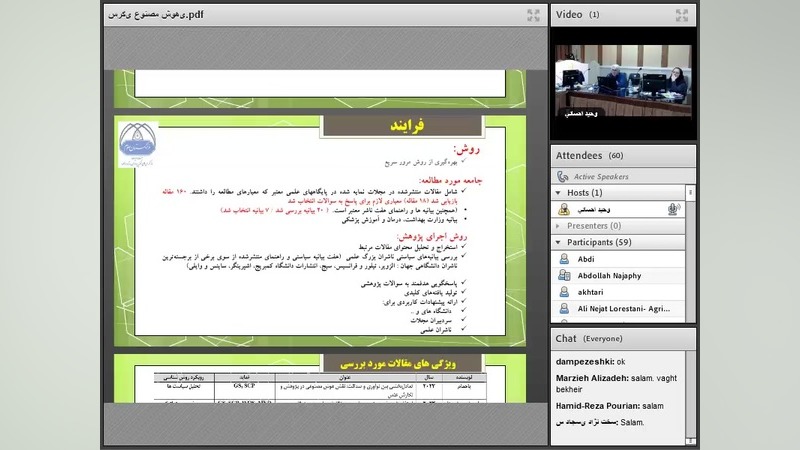Click the user icon beside Abdollah Najaphy

(564, 276)
